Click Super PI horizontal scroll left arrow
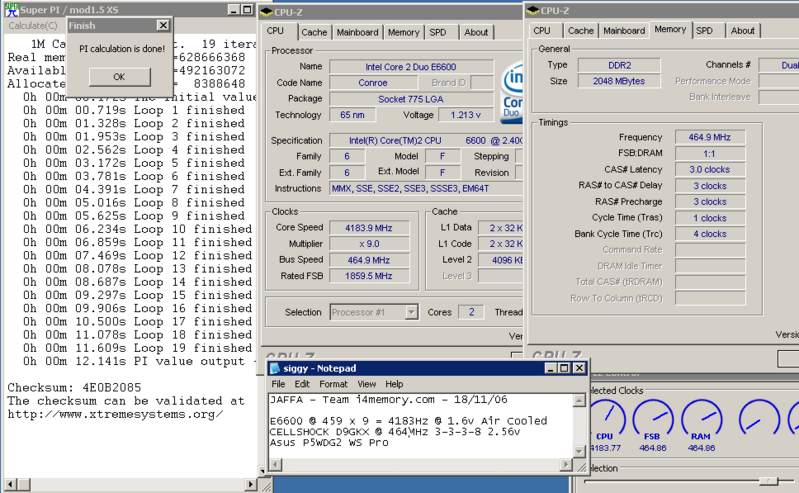Image resolution: width=799 pixels, height=493 pixels. click(10, 484)
